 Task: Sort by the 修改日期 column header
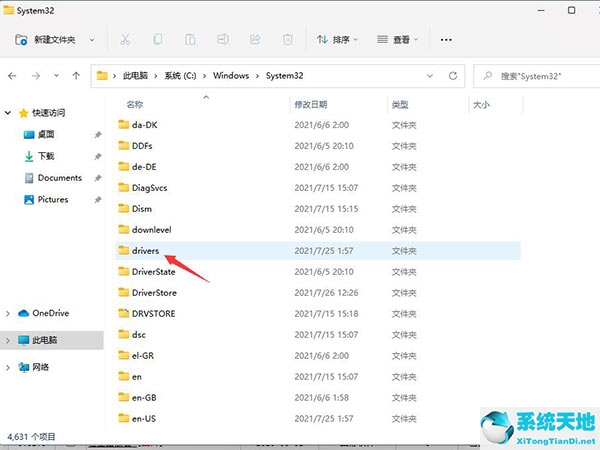point(310,104)
